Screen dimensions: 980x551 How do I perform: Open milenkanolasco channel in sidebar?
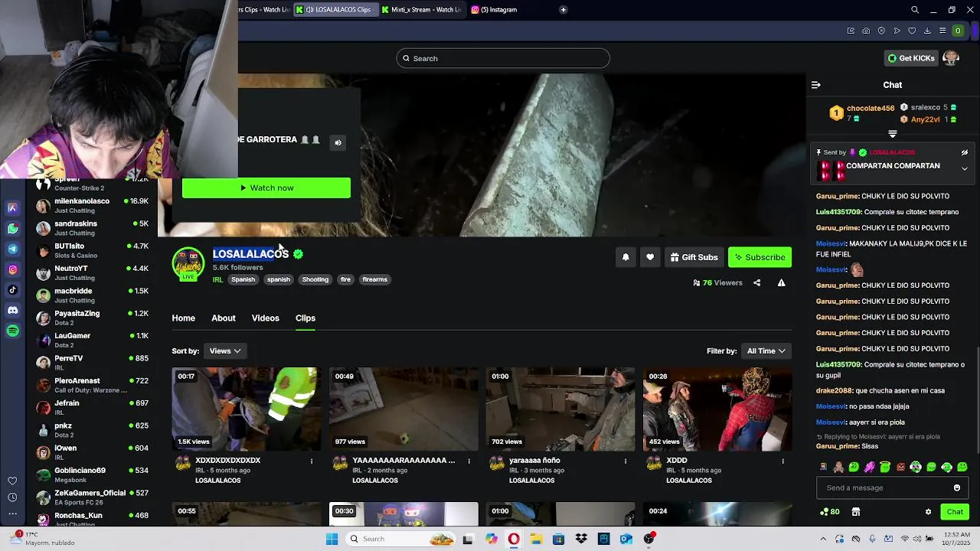pyautogui.click(x=93, y=206)
